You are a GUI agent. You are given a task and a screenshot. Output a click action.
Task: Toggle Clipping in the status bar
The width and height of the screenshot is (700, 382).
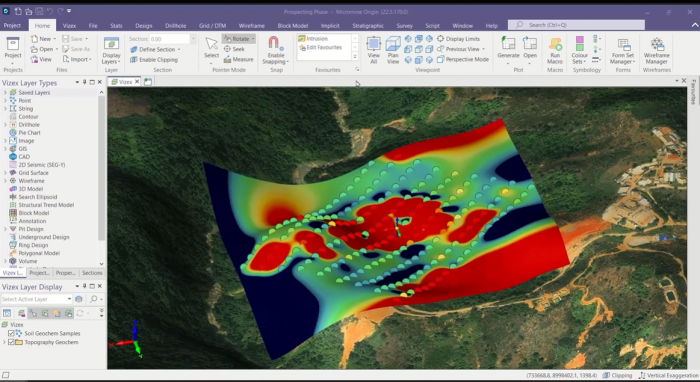pos(618,375)
